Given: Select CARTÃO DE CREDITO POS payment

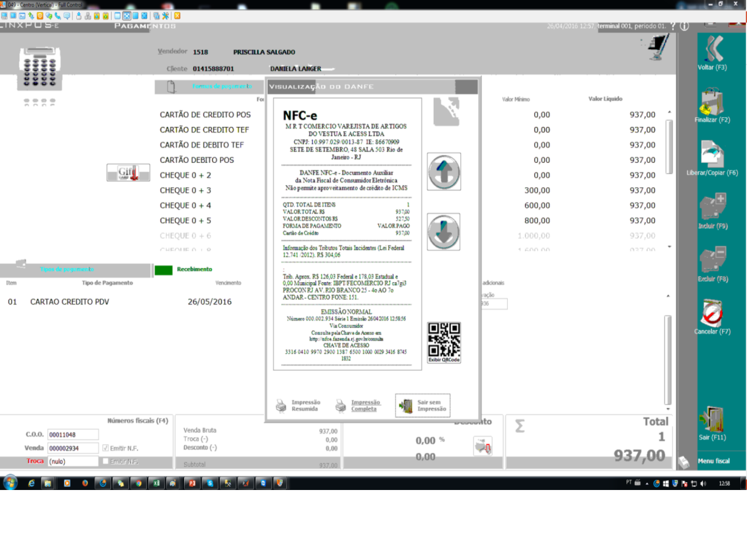Looking at the screenshot, I should click(205, 115).
